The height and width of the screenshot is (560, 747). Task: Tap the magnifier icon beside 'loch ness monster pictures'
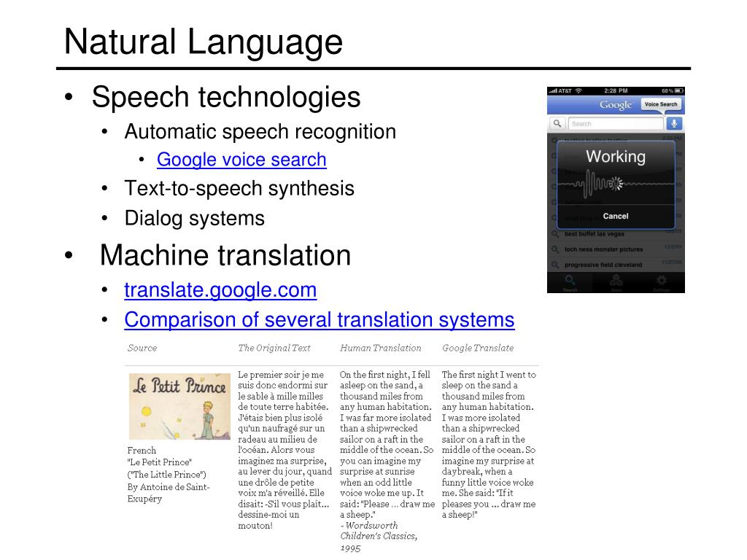coord(555,249)
